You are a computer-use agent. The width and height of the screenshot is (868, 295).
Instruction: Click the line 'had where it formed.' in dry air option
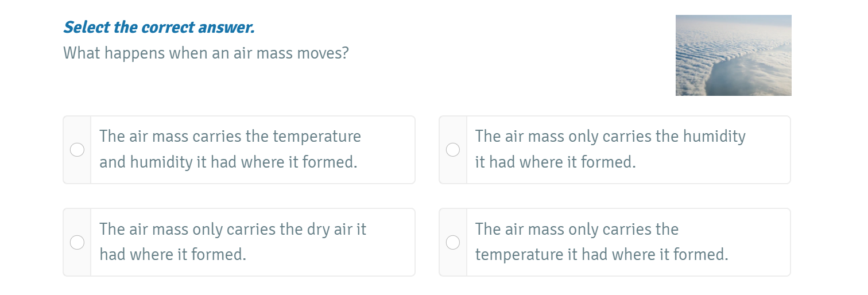pos(173,254)
